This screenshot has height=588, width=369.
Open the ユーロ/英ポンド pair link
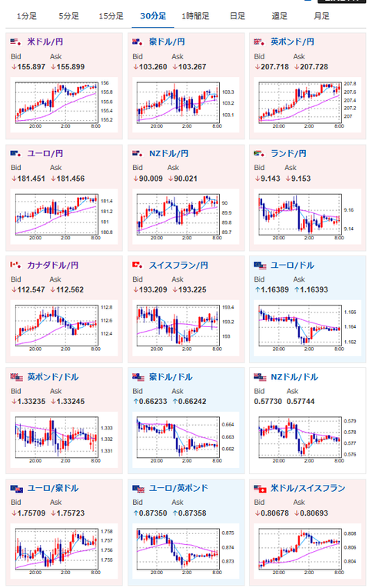[x=178, y=488]
